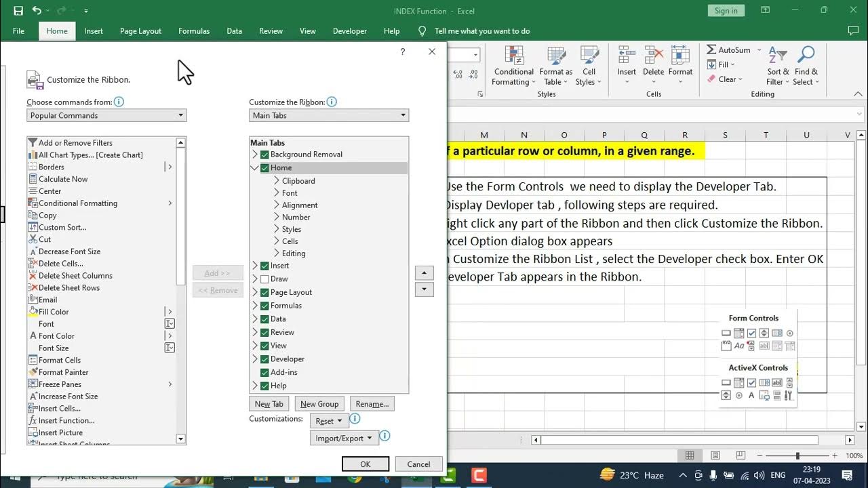Click the Save icon in title bar
Viewport: 868px width, 488px height.
coord(18,11)
